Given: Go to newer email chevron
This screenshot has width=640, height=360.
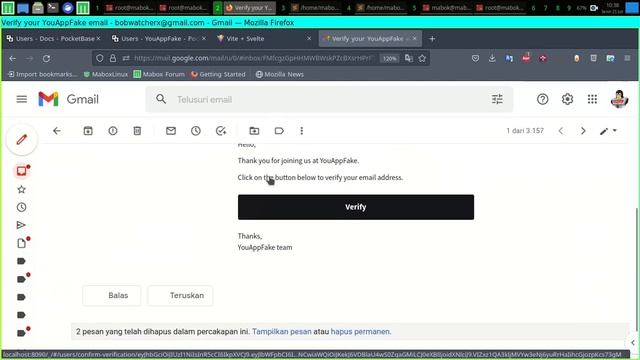Looking at the screenshot, I should [x=561, y=131].
